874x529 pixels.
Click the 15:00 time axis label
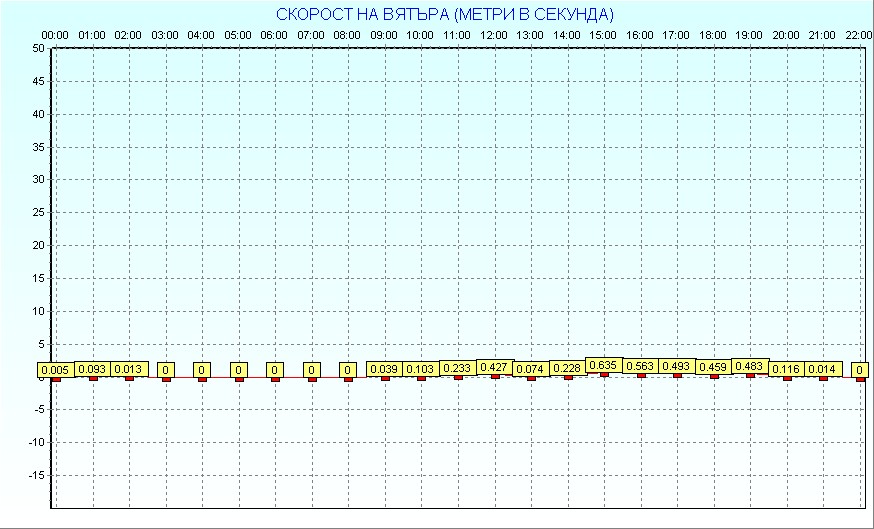(603, 35)
